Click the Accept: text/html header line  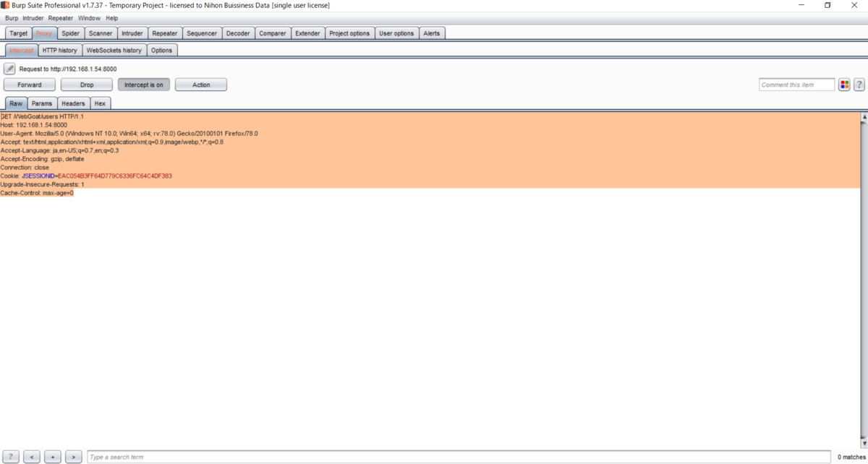coord(111,142)
